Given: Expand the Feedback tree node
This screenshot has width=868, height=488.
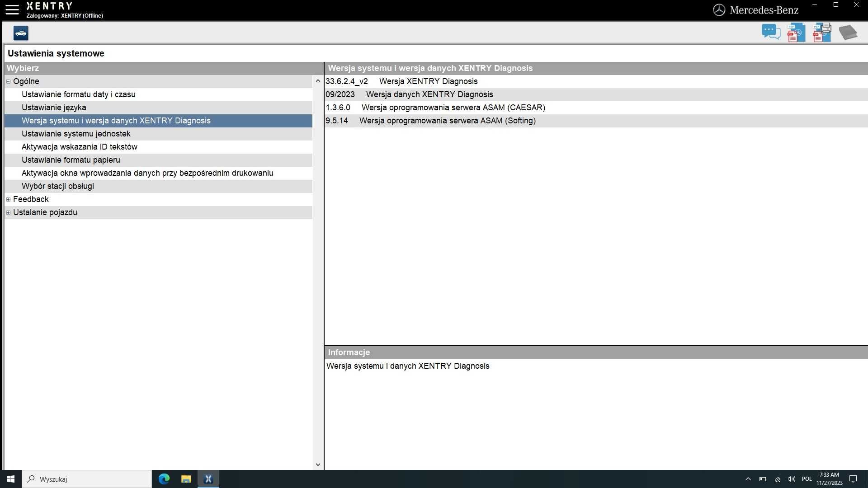Looking at the screenshot, I should click(8, 199).
